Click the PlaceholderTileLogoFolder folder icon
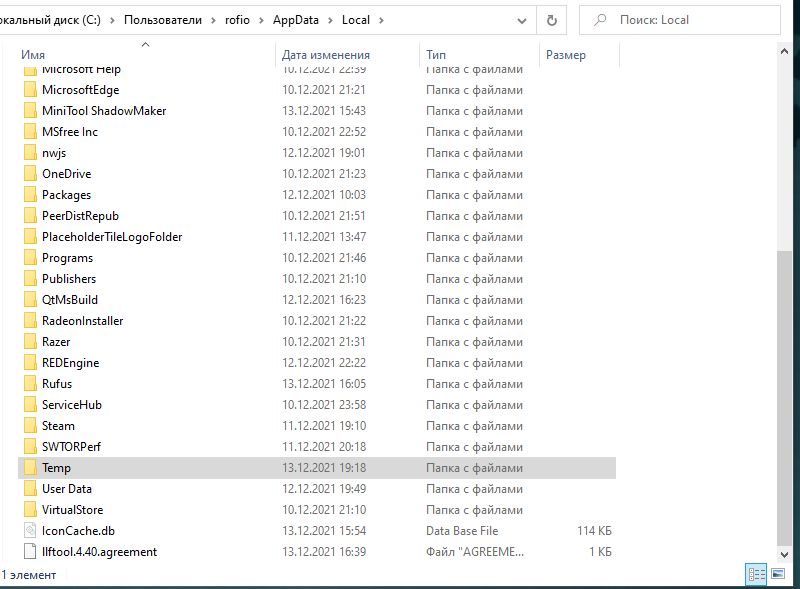Screen dimensions: 800x589 point(30,237)
